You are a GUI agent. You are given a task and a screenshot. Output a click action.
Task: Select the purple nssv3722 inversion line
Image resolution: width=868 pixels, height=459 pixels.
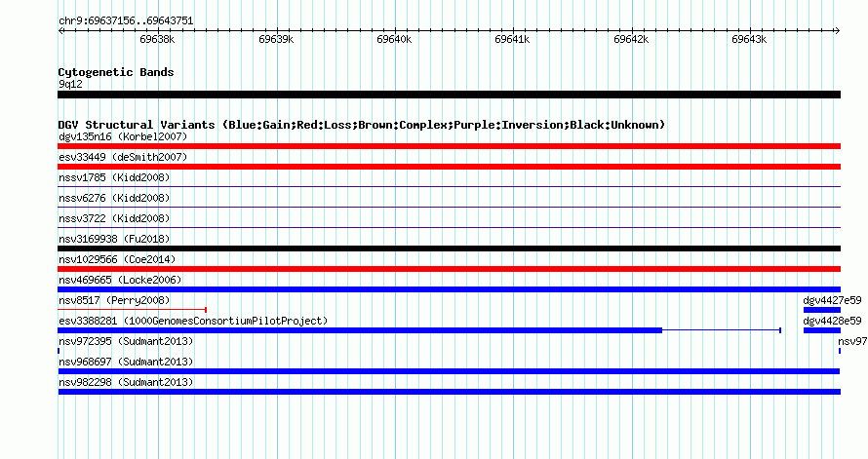pos(449,228)
